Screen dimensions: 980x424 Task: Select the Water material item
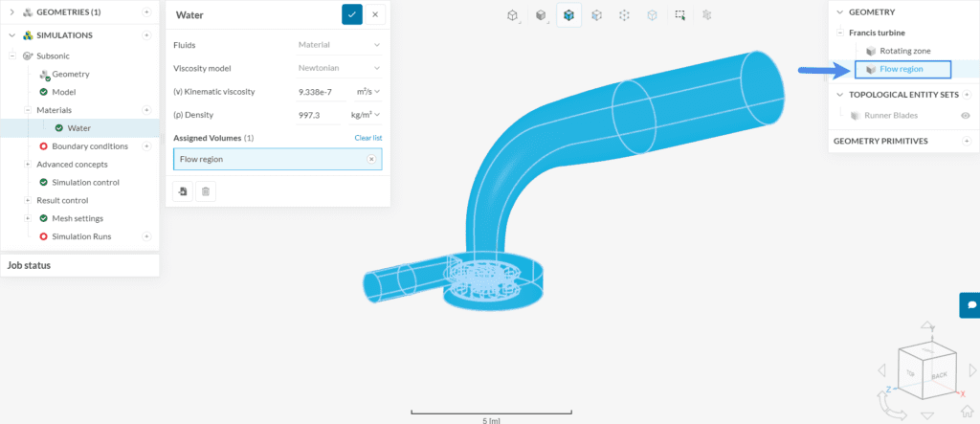[79, 128]
